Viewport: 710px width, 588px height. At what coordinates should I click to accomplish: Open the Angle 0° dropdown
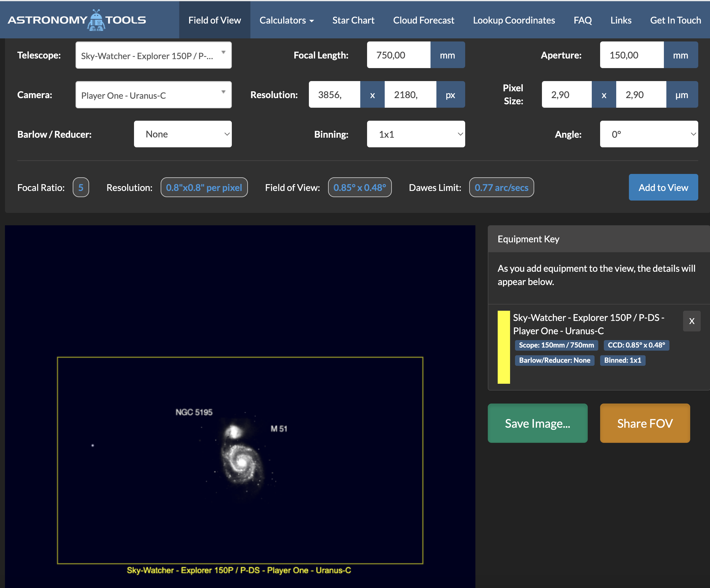(648, 134)
